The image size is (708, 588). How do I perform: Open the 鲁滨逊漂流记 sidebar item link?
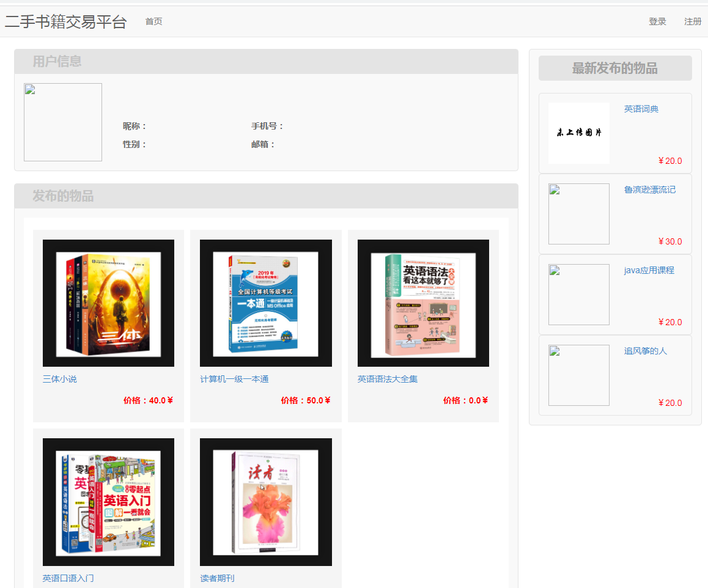tap(650, 189)
